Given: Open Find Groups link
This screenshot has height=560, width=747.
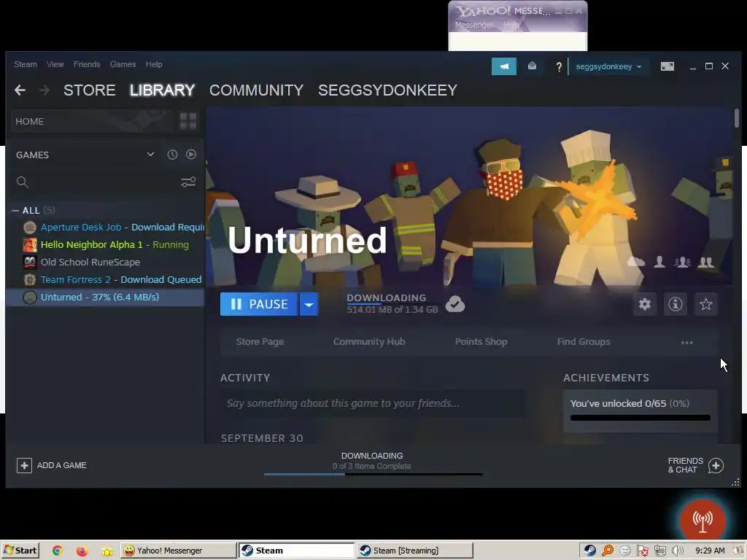Looking at the screenshot, I should click(x=584, y=341).
